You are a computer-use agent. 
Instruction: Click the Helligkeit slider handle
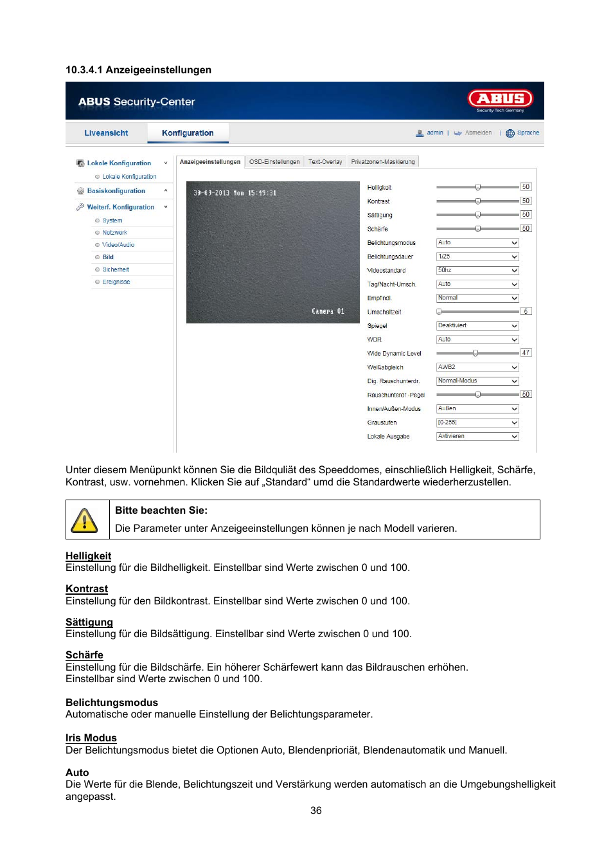[478, 187]
